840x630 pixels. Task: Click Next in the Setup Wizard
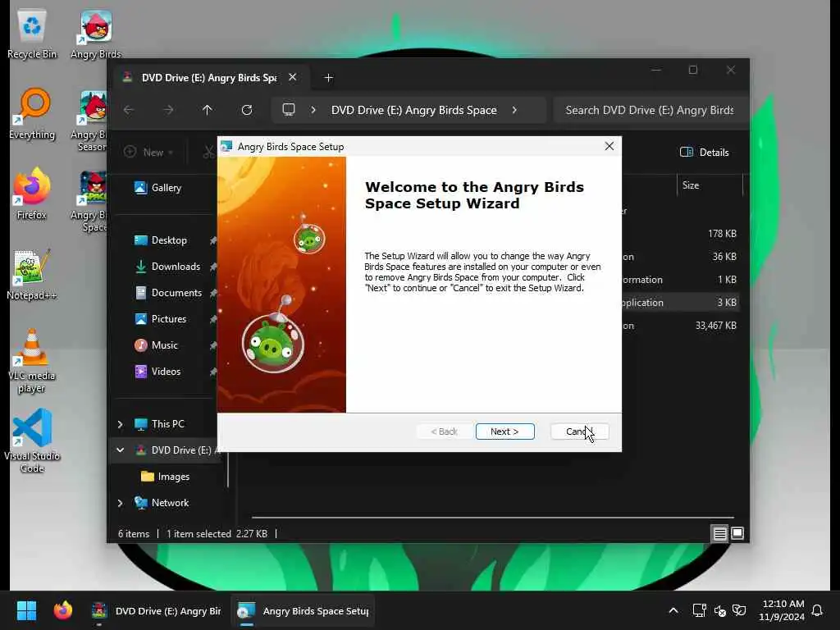(504, 431)
